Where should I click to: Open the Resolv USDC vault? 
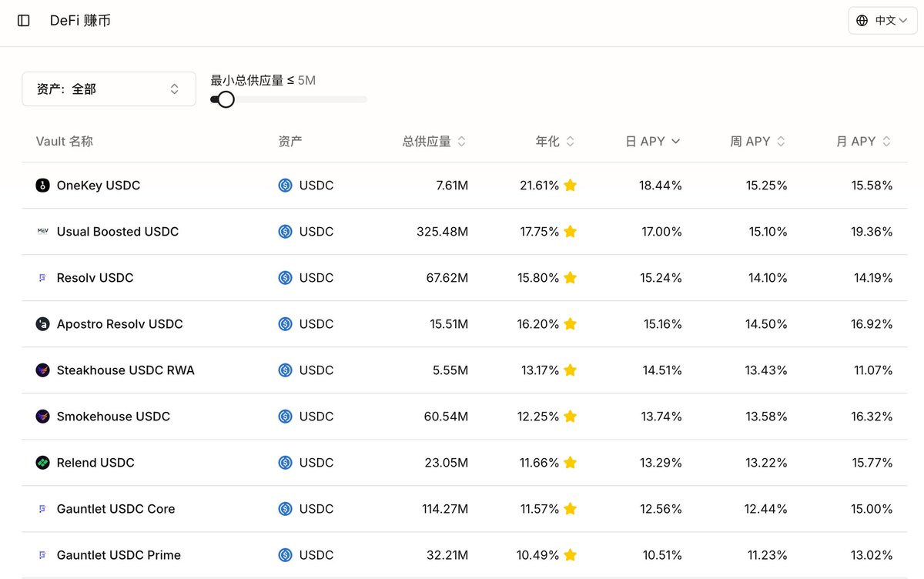(95, 278)
